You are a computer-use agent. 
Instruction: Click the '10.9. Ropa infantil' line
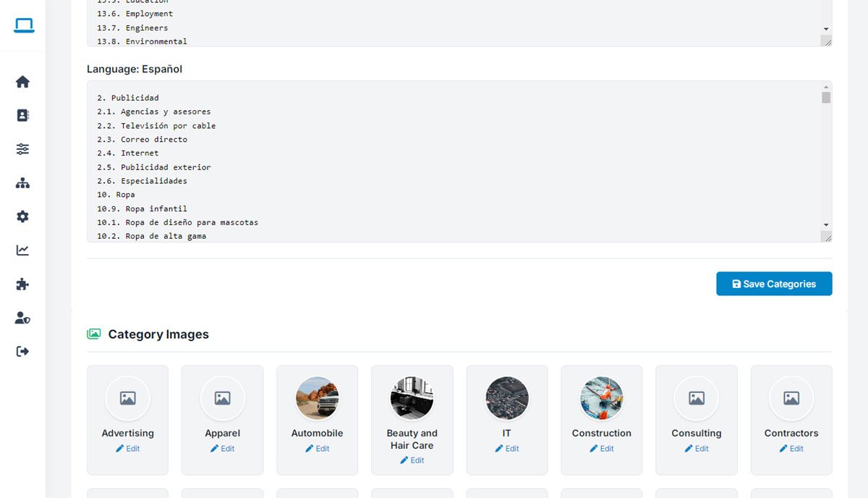142,208
